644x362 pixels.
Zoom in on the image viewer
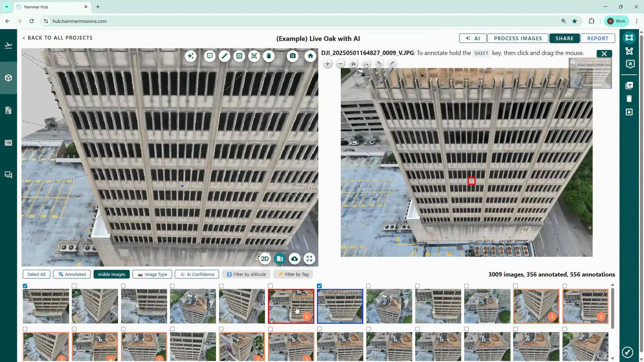point(327,64)
